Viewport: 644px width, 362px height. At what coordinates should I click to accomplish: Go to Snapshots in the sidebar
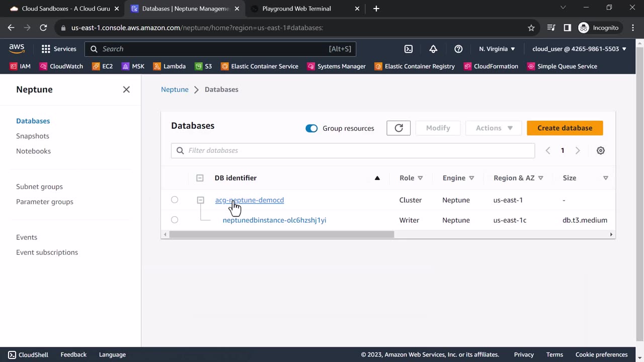pos(33,136)
